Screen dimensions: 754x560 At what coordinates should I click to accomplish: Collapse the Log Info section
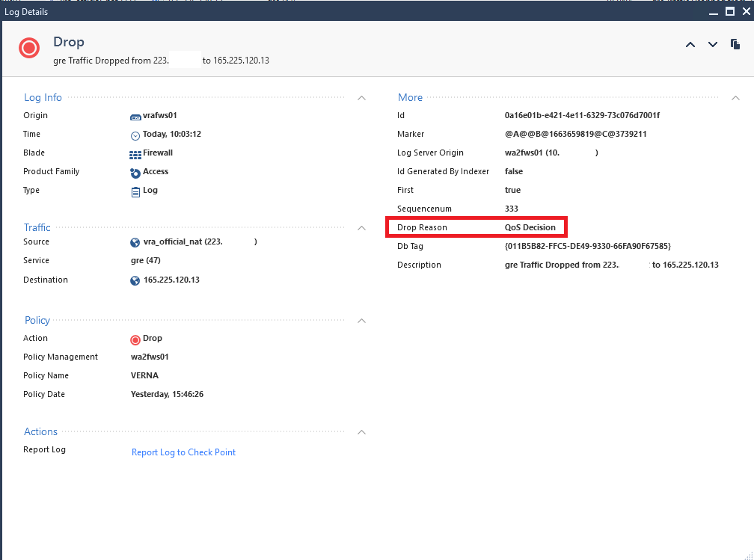tap(362, 98)
